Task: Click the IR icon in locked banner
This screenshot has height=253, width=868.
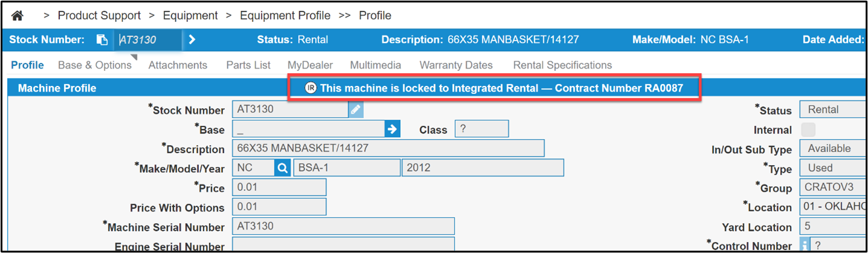Action: [311, 88]
